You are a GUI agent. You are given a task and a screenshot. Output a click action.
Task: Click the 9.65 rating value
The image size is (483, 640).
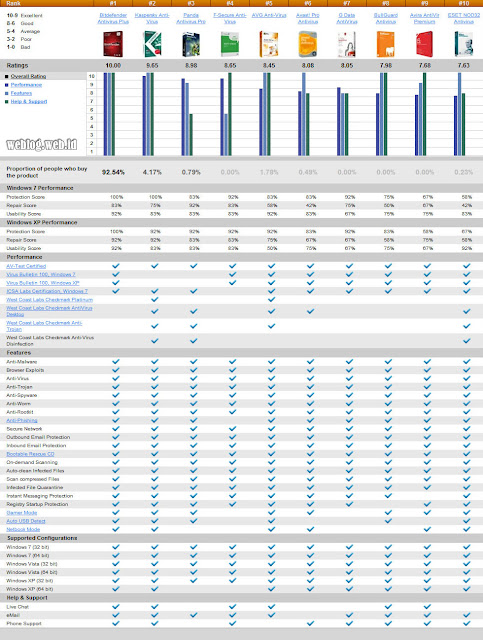[x=152, y=65]
